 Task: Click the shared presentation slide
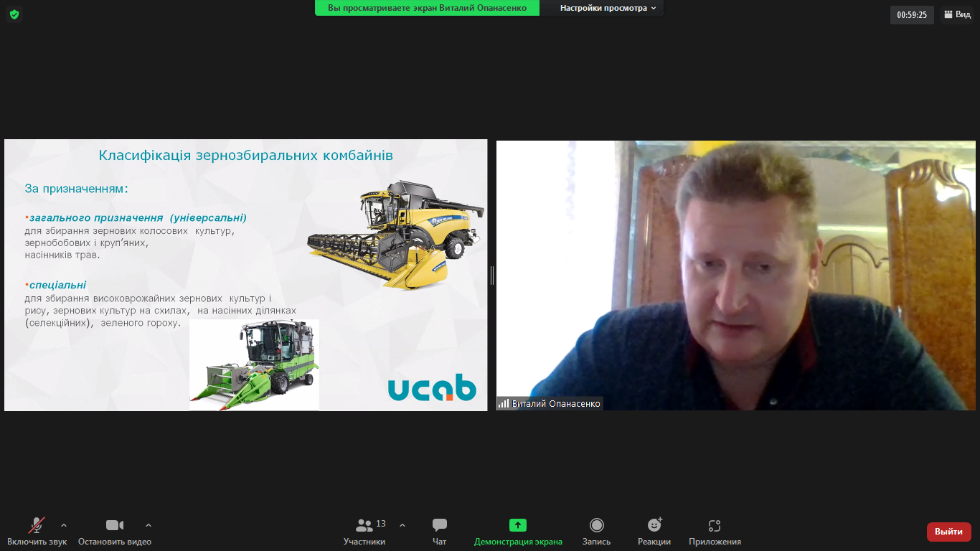[x=245, y=275]
